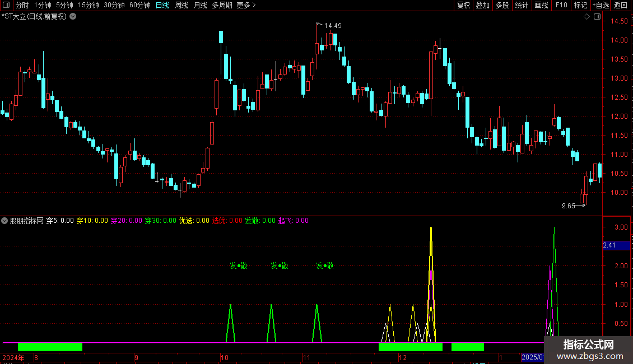Click the 穿30 green indicator label
This screenshot has width=633, height=364.
pyautogui.click(x=161, y=221)
